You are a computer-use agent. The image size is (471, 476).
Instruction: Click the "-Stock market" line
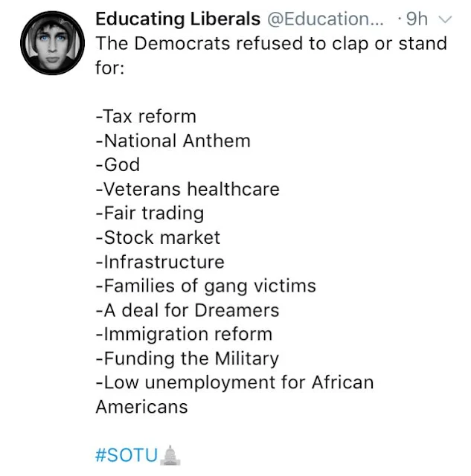coord(158,237)
